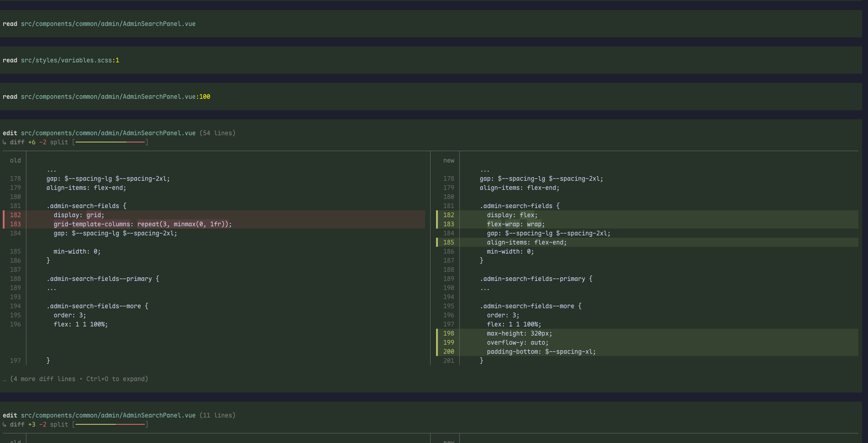Screen dimensions: 868x443
Task: Click the +6 additions count
Action: 32,142
